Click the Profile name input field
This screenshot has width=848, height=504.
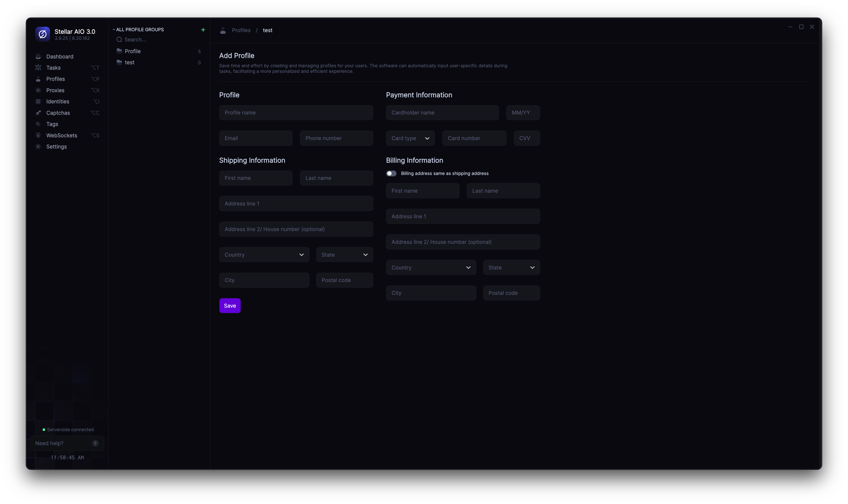coord(296,112)
